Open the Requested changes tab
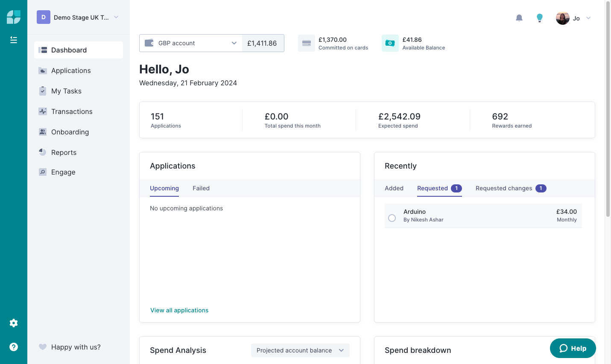 point(511,188)
